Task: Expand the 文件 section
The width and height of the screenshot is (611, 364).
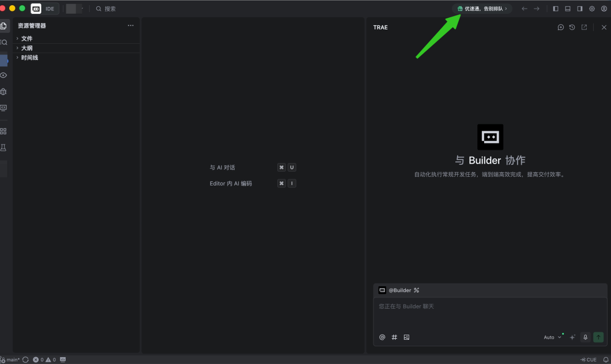Action: click(x=76, y=39)
